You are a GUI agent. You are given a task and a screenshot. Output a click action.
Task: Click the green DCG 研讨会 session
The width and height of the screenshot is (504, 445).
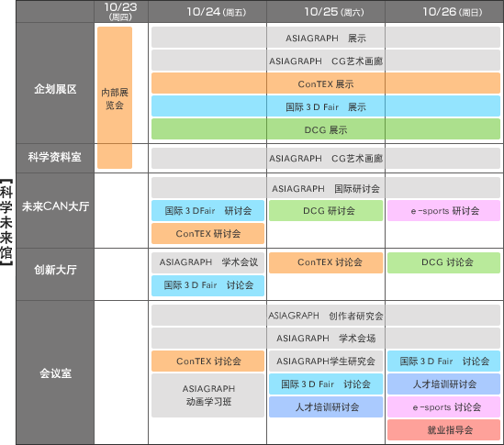coord(326,211)
